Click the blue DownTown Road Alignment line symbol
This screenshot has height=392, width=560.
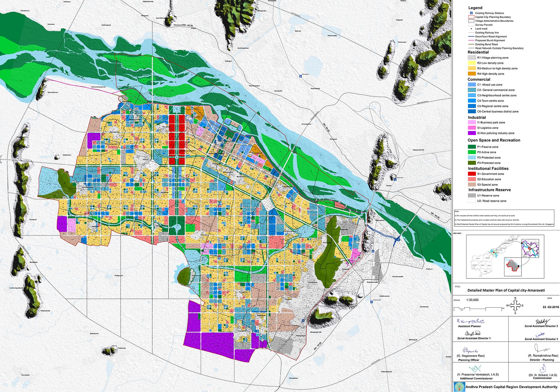click(471, 37)
